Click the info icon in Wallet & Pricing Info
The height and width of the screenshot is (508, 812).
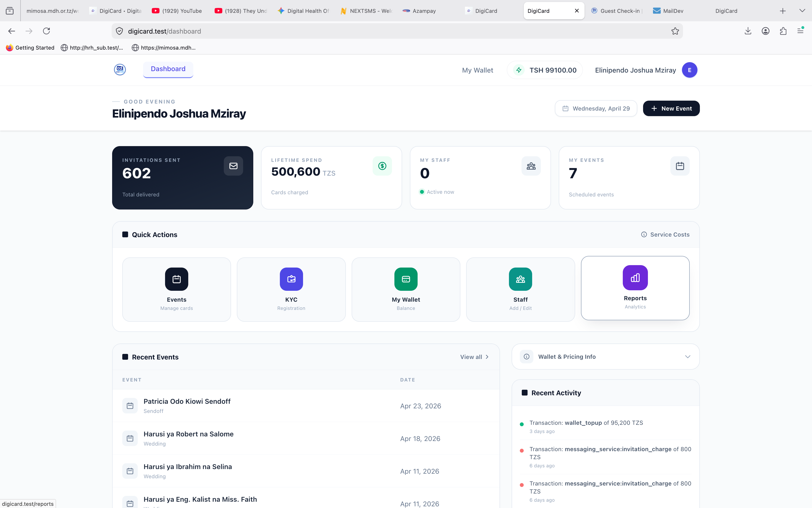point(526,357)
